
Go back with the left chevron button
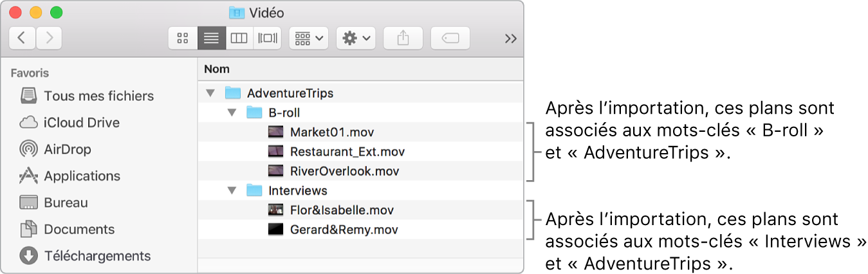(22, 38)
